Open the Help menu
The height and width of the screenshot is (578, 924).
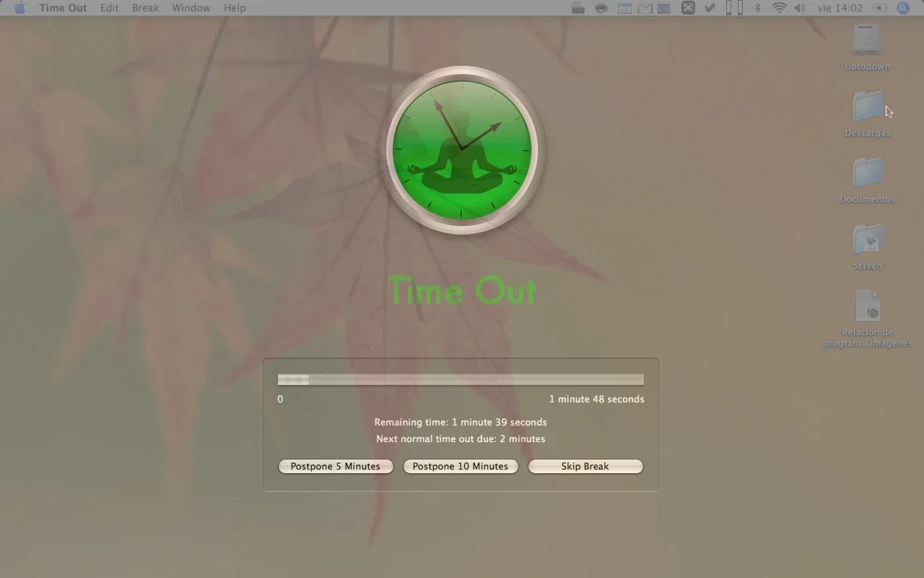pos(235,8)
